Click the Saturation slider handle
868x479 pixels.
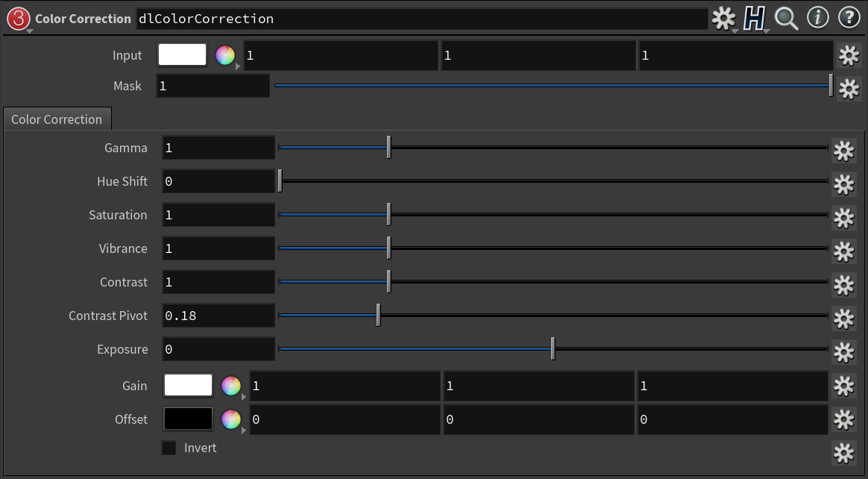point(389,215)
